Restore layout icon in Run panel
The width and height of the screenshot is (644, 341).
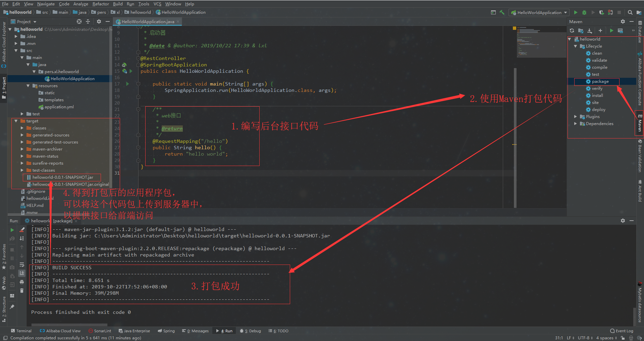coord(12,296)
